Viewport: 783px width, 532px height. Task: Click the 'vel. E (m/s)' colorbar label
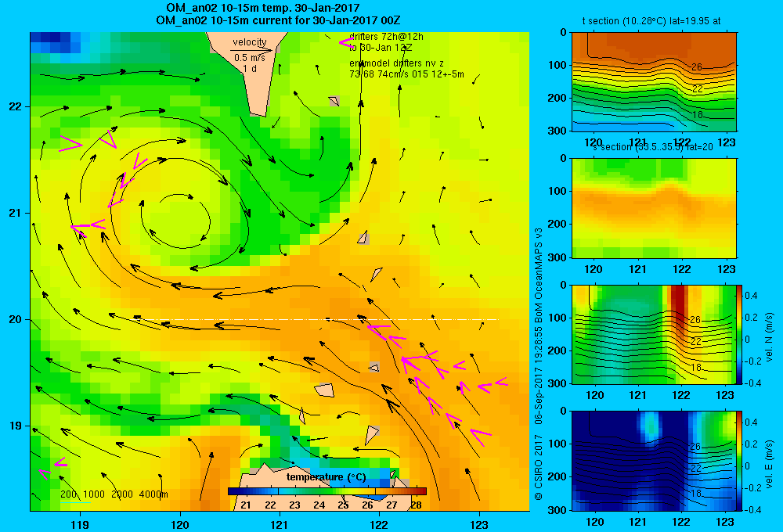pos(770,463)
